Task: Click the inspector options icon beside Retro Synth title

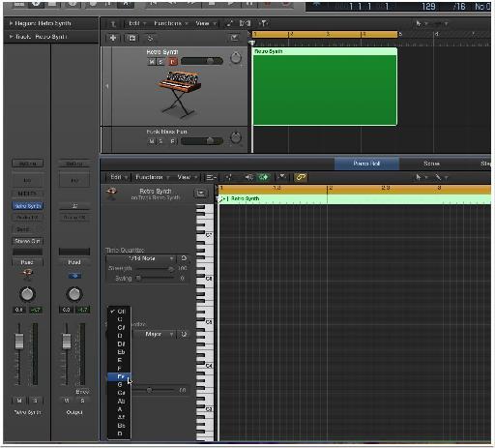Action: (200, 194)
